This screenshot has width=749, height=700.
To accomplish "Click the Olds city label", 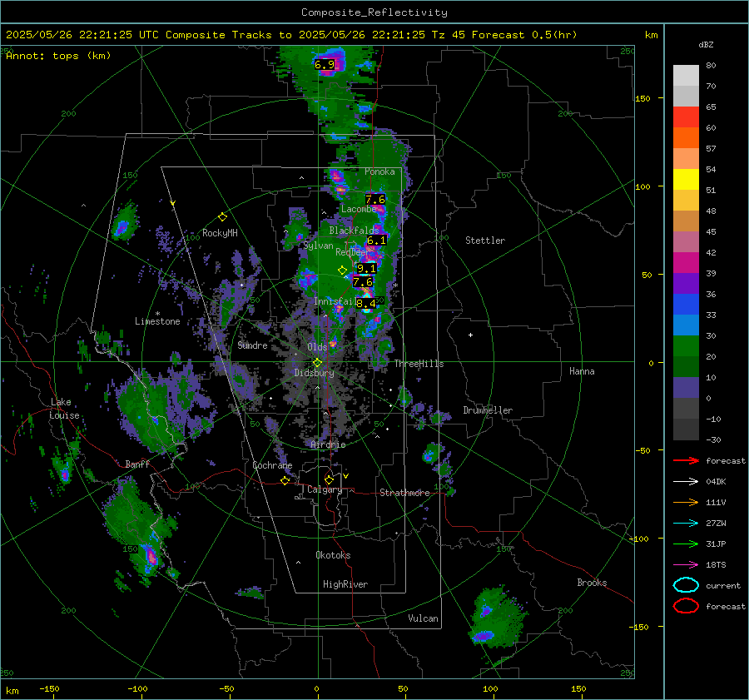I will click(x=317, y=347).
